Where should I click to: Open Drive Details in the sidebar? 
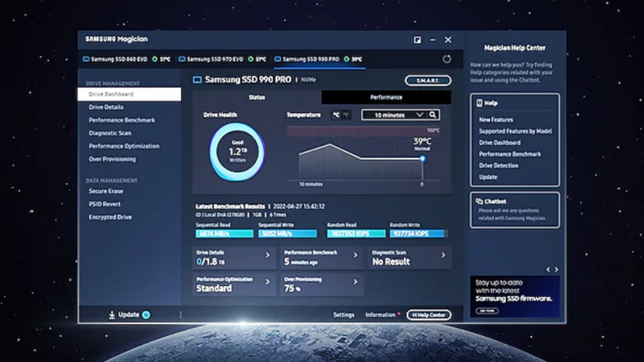point(106,107)
